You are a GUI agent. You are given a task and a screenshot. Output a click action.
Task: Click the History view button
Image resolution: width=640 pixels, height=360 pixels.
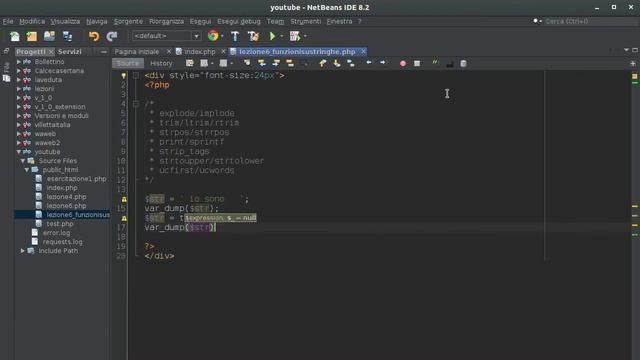(161, 63)
